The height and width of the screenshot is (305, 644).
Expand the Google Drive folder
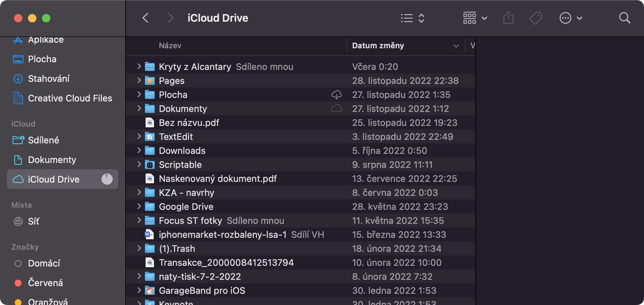coord(139,206)
